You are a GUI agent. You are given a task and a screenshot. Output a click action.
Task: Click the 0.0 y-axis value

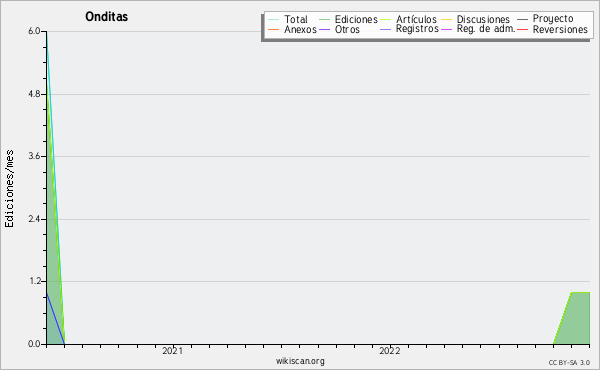point(34,344)
